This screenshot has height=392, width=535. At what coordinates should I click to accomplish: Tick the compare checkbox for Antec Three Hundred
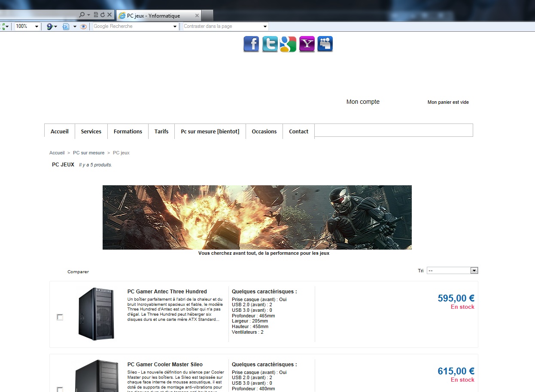60,317
